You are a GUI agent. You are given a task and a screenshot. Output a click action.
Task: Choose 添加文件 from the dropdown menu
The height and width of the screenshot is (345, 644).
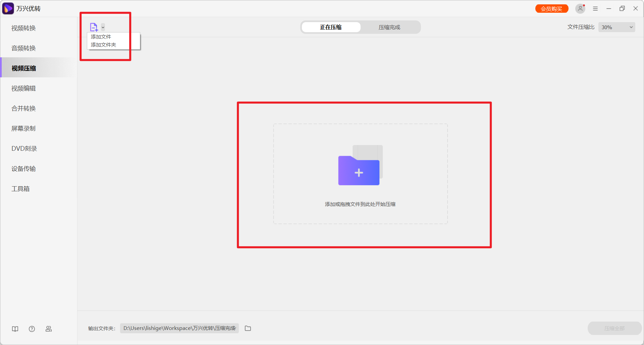click(101, 37)
